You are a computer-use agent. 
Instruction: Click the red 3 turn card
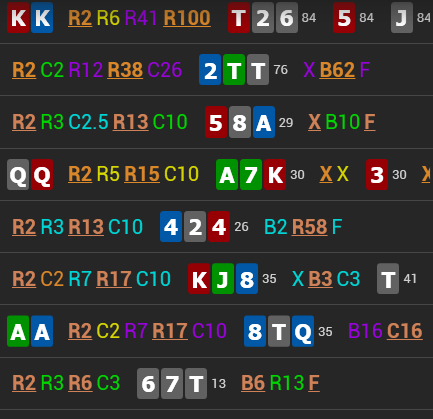tap(377, 174)
